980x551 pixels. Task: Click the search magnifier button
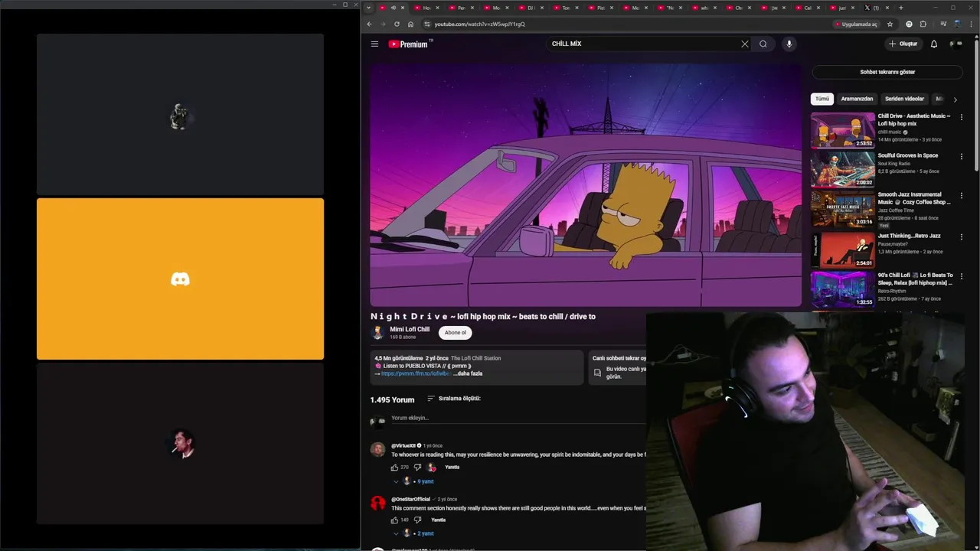(x=763, y=44)
